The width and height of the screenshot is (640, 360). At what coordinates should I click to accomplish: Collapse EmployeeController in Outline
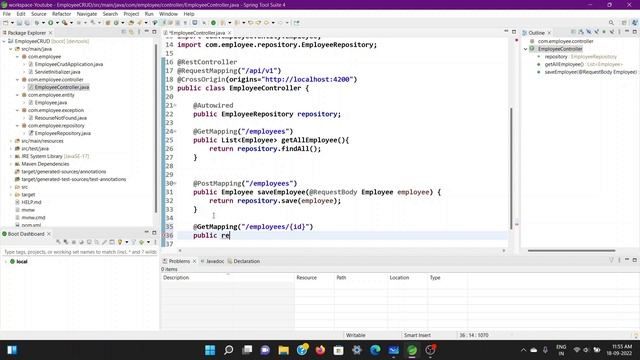coord(526,49)
